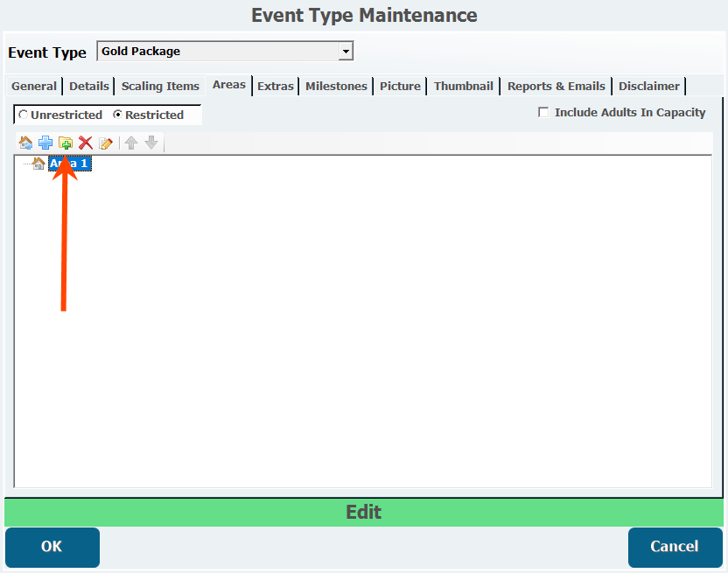Open the Reports & Emails tab
This screenshot has width=728, height=573.
pos(556,86)
